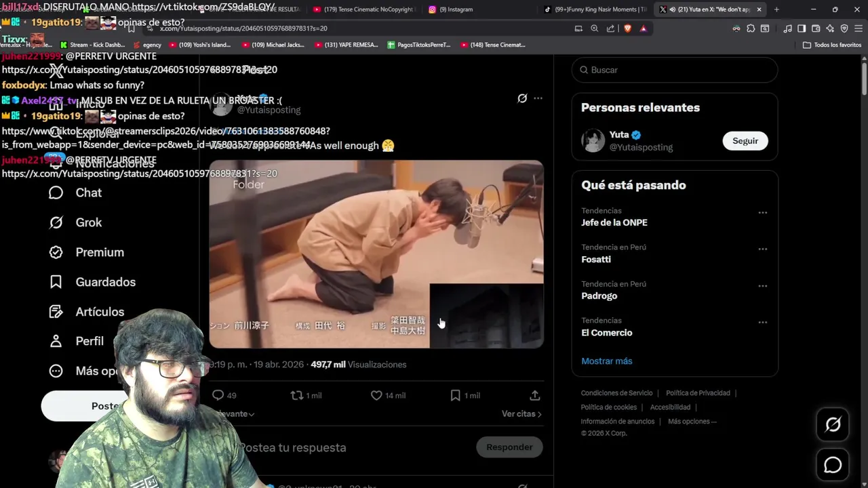
Task: Expand Más opciones in the footer
Action: pos(692,422)
